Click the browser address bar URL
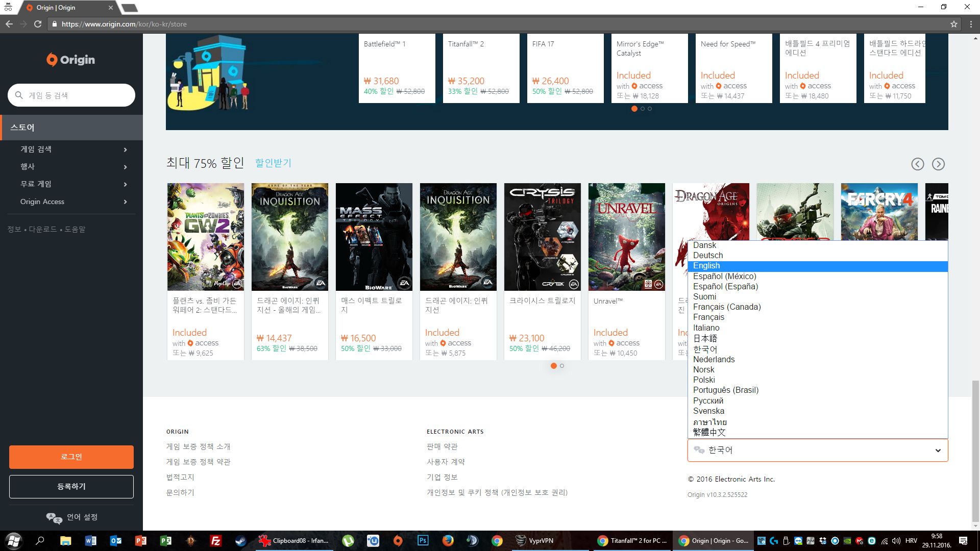Viewport: 980px width, 551px height. point(124,24)
